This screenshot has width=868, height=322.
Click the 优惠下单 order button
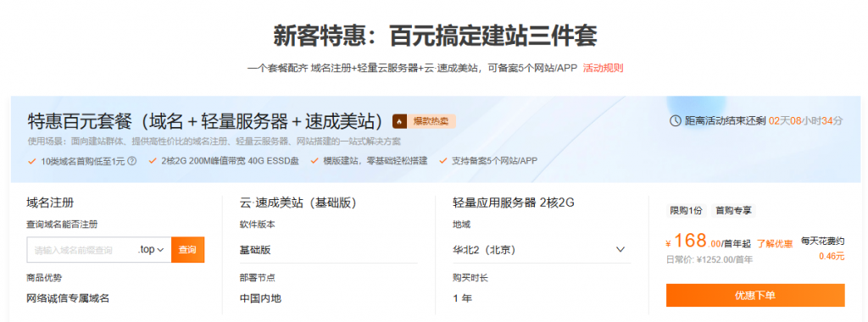click(x=755, y=296)
